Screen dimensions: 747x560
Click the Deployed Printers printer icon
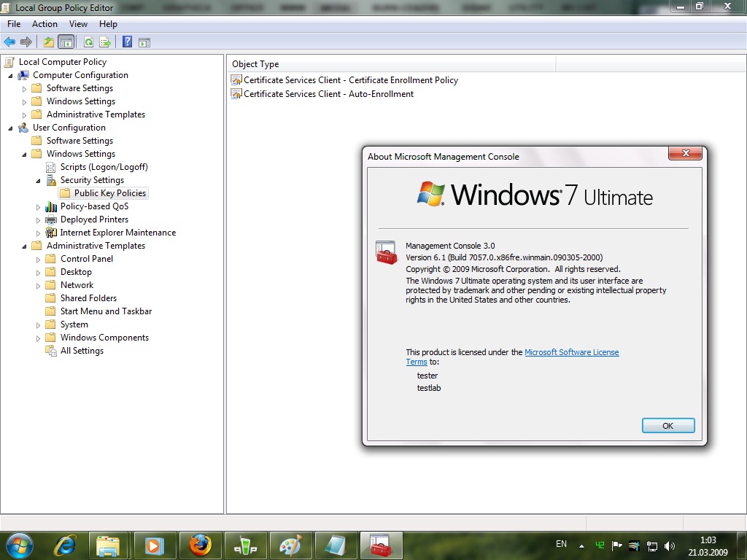coord(51,219)
